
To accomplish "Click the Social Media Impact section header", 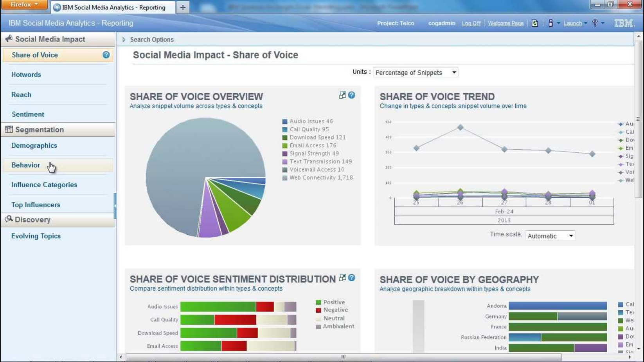I will [58, 39].
